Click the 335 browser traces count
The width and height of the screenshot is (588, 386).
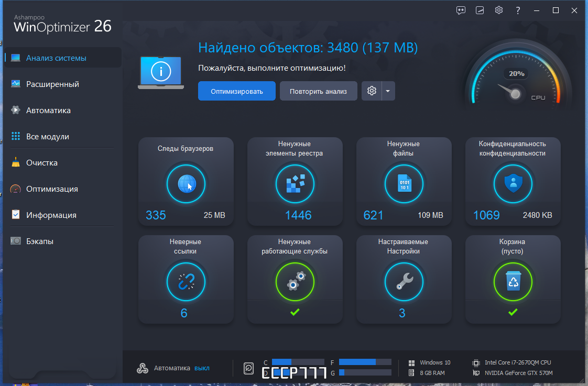coord(156,215)
